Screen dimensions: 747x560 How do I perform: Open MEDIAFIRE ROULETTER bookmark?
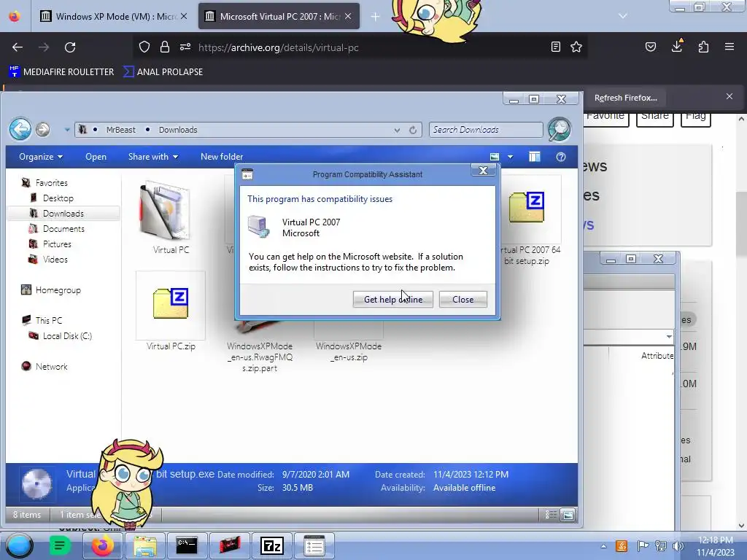pyautogui.click(x=62, y=72)
